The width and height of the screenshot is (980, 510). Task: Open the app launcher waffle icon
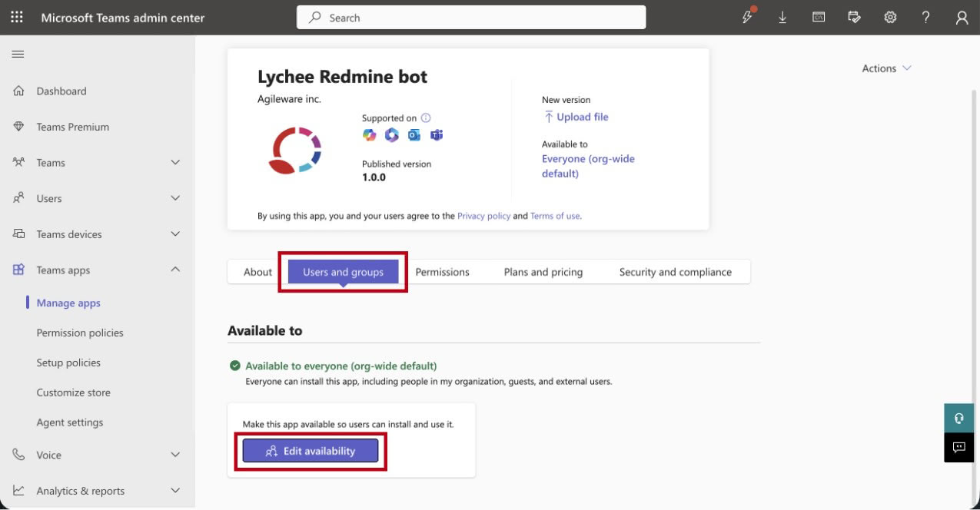tap(17, 18)
